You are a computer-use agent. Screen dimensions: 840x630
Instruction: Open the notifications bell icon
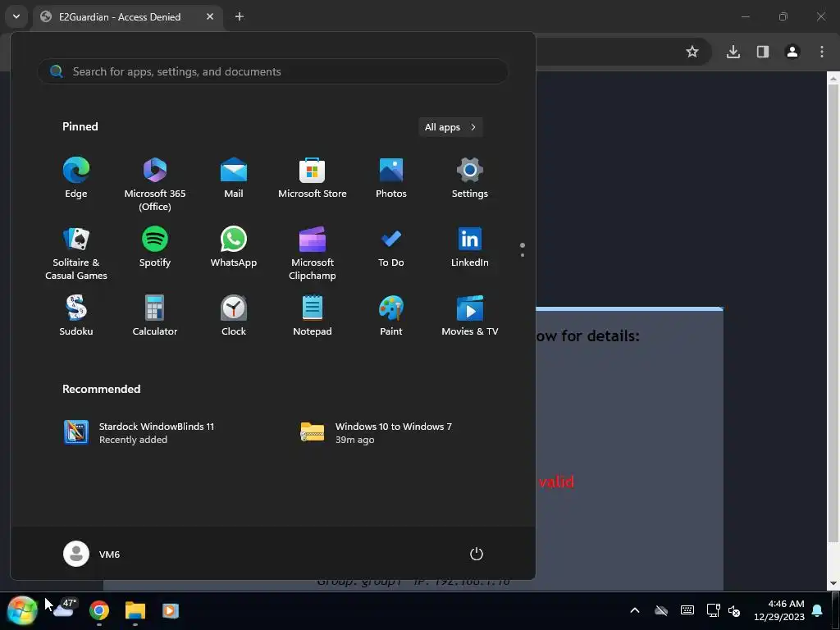click(818, 610)
